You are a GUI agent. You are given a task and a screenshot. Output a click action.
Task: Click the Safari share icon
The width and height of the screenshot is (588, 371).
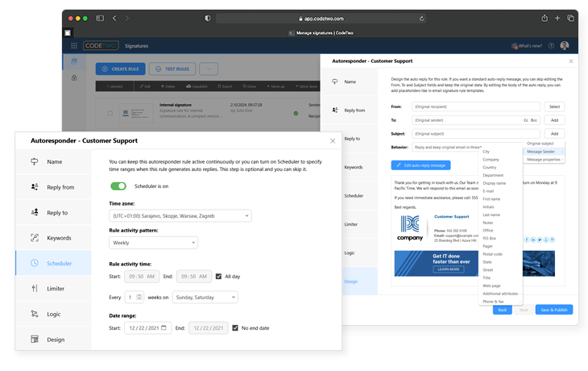coord(545,18)
